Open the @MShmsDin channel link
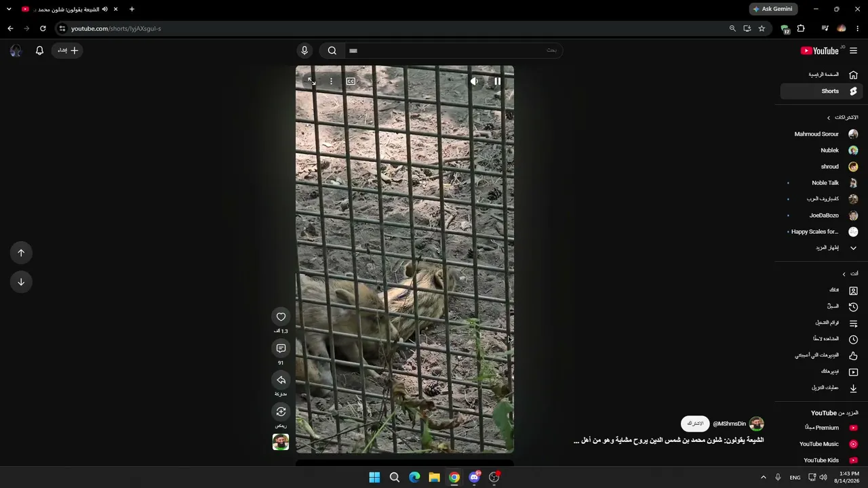 coord(729,424)
